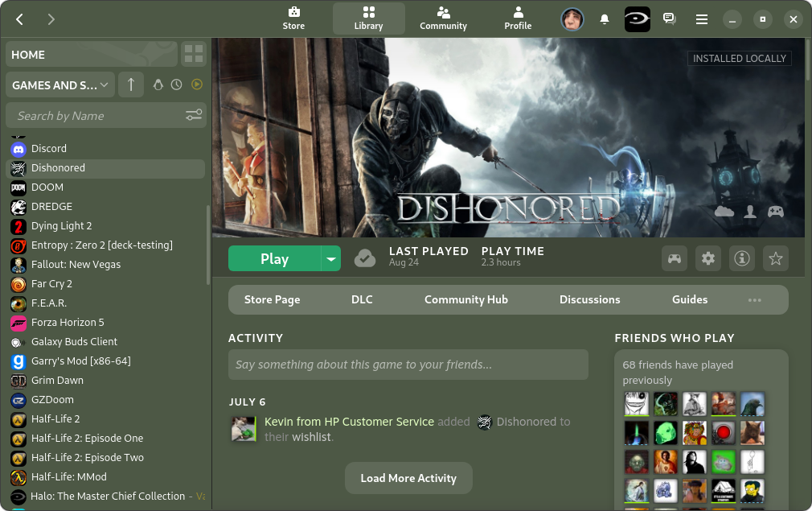Go forward with the right arrow

[51, 19]
